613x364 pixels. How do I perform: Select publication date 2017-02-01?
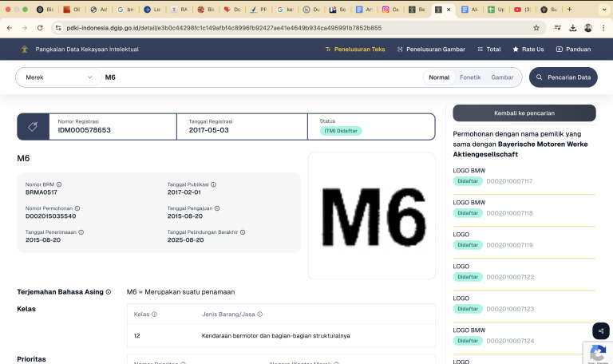184,192
